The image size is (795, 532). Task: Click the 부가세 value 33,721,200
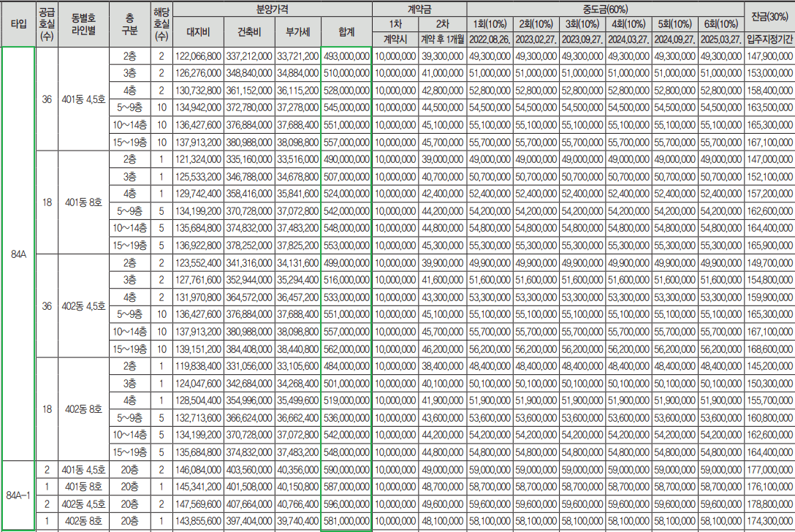297,56
